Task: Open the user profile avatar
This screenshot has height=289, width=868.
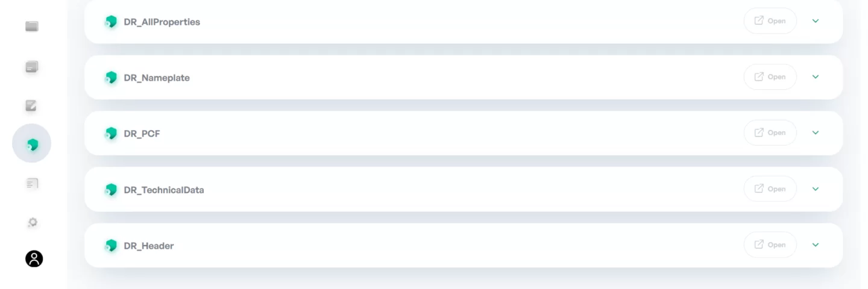Action: click(34, 259)
